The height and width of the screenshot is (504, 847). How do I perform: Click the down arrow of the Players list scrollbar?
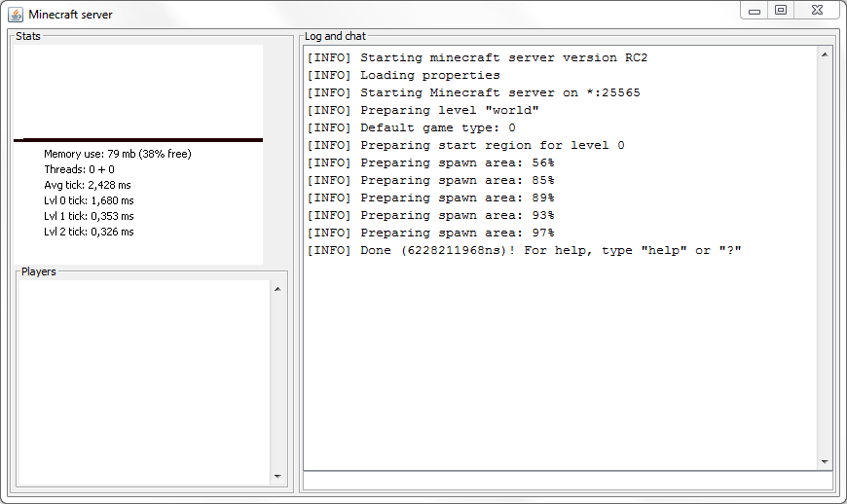coord(277,476)
